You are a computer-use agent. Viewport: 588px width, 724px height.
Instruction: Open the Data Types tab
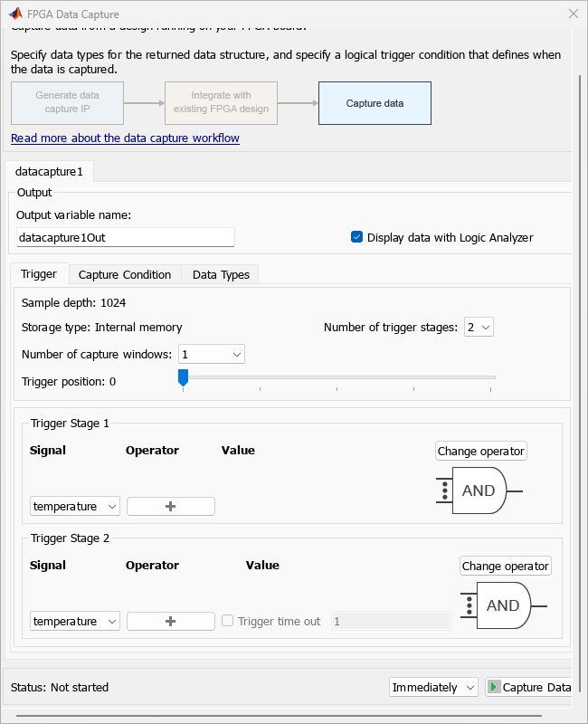coord(221,274)
